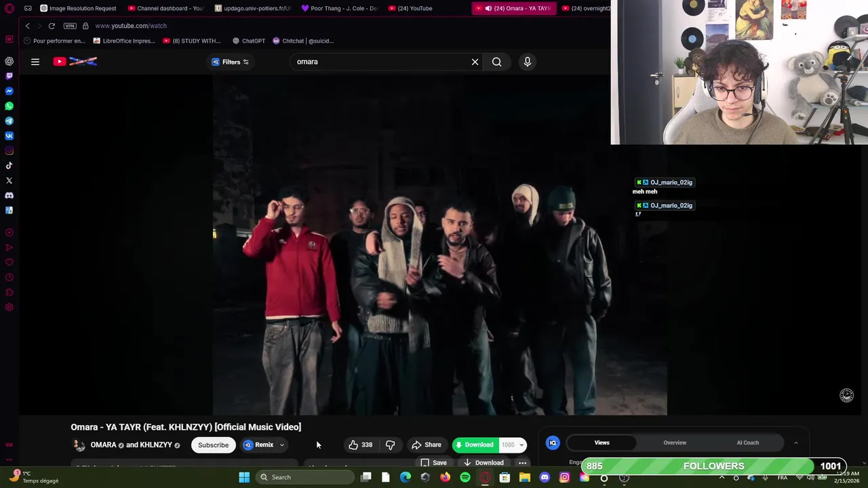868x488 pixels.
Task: Share the video
Action: pyautogui.click(x=427, y=445)
